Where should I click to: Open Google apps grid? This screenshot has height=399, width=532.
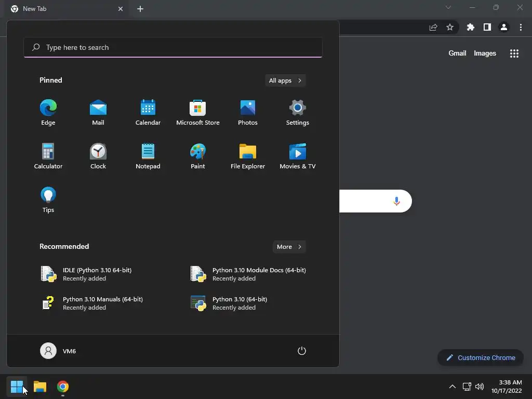514,54
